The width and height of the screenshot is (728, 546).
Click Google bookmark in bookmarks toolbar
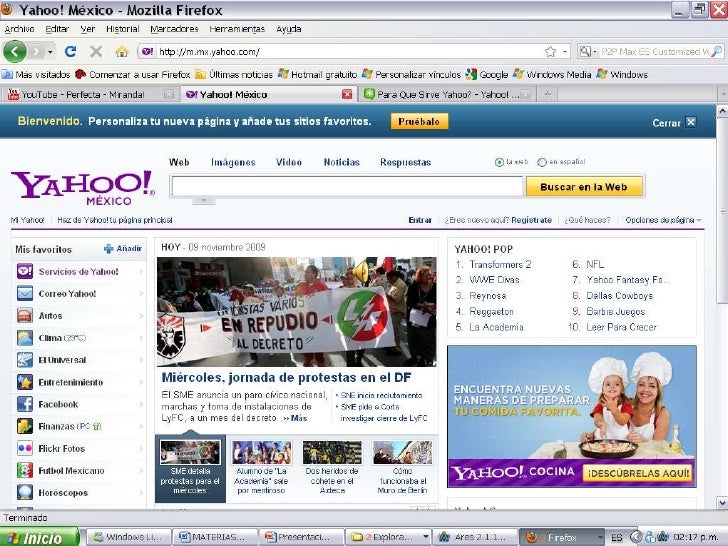[487, 74]
